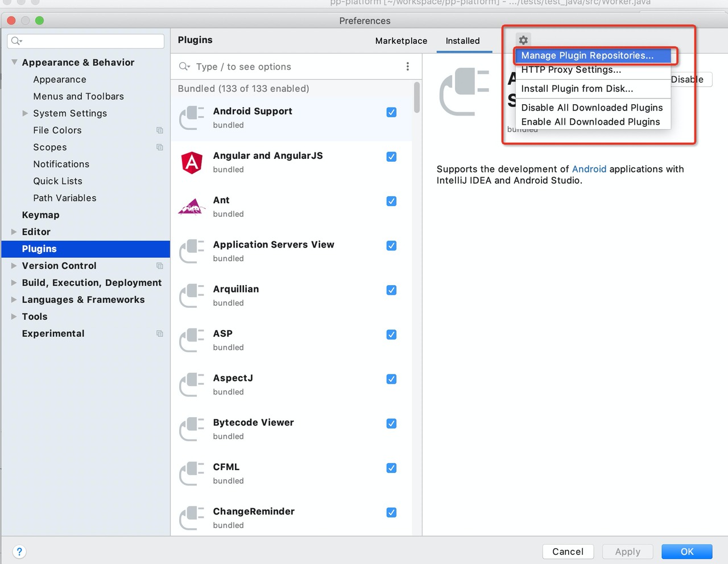Click the Scopes project-level icon
This screenshot has height=564, width=728.
click(160, 147)
